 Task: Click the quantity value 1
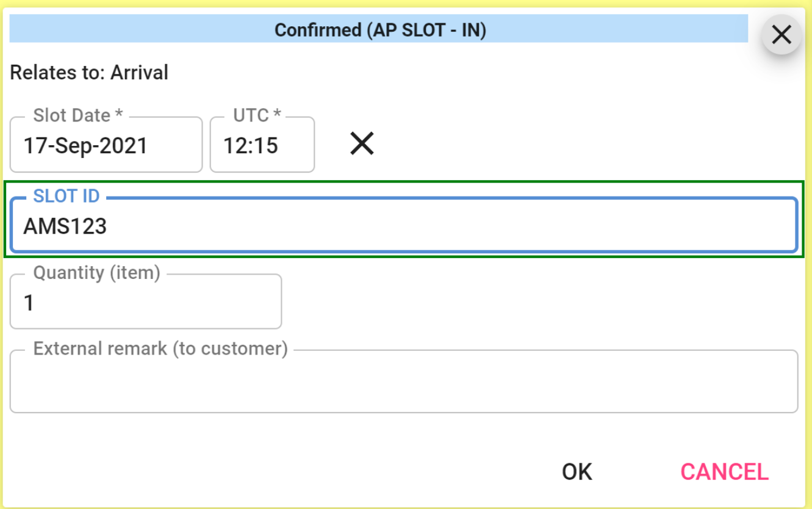(29, 303)
